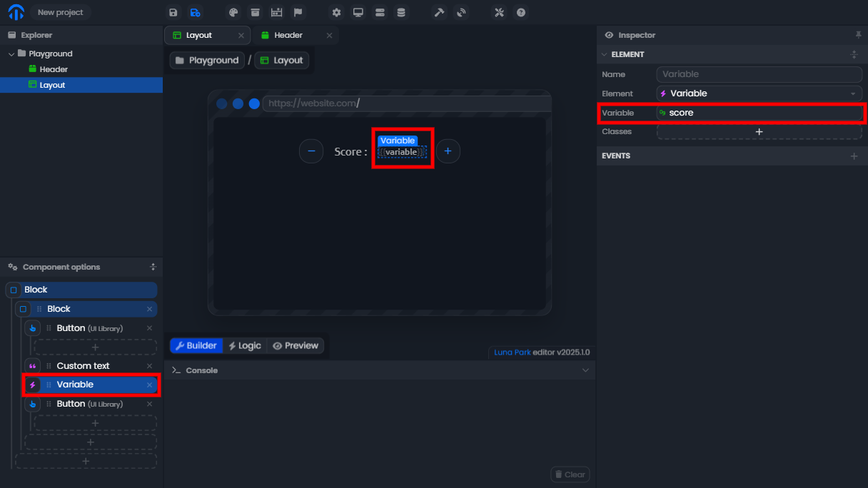Click the square icon of the root Block row
Image resolution: width=868 pixels, height=488 pixels.
click(14, 290)
